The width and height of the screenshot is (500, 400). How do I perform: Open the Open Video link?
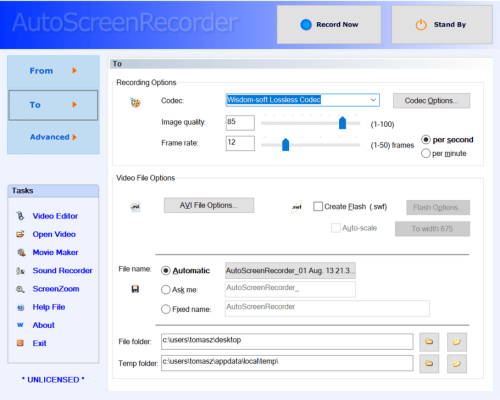pyautogui.click(x=54, y=234)
